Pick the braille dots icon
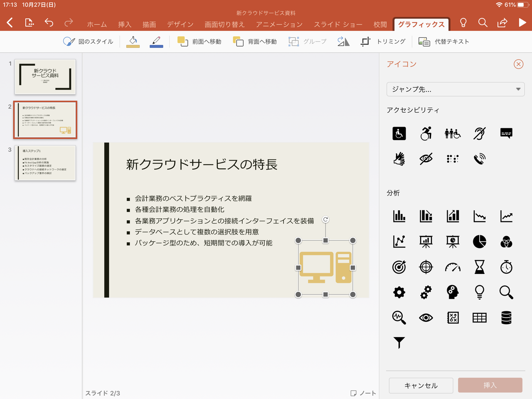 click(x=453, y=159)
